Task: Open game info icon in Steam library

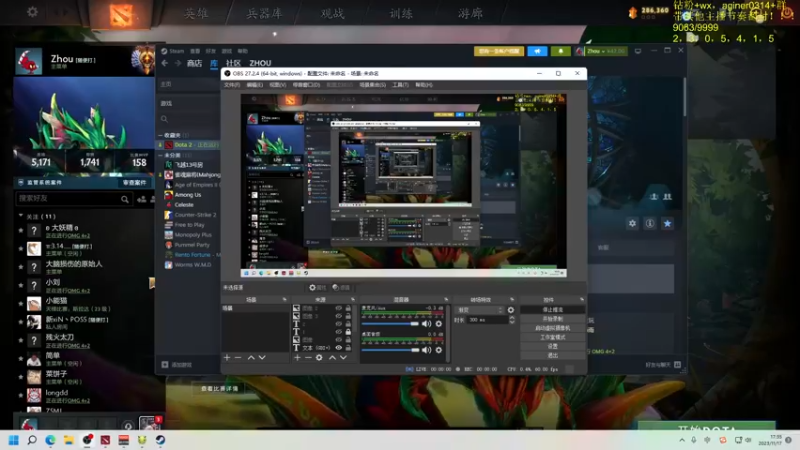Action: click(x=649, y=223)
